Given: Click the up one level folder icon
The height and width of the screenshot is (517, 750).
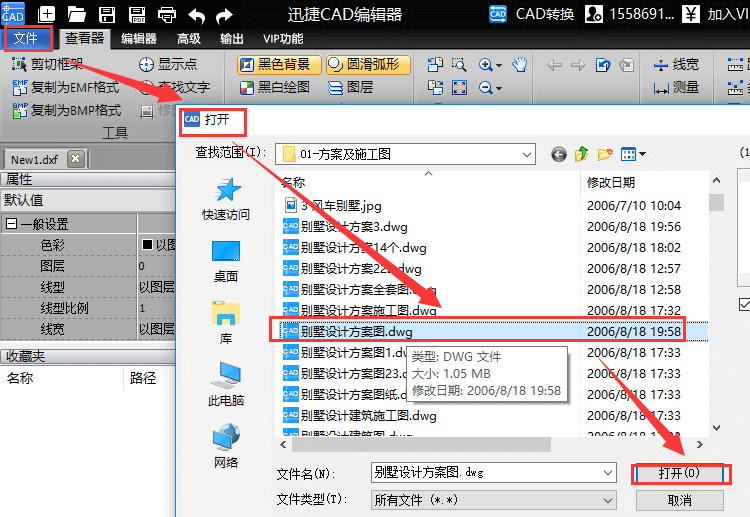Looking at the screenshot, I should 581,154.
